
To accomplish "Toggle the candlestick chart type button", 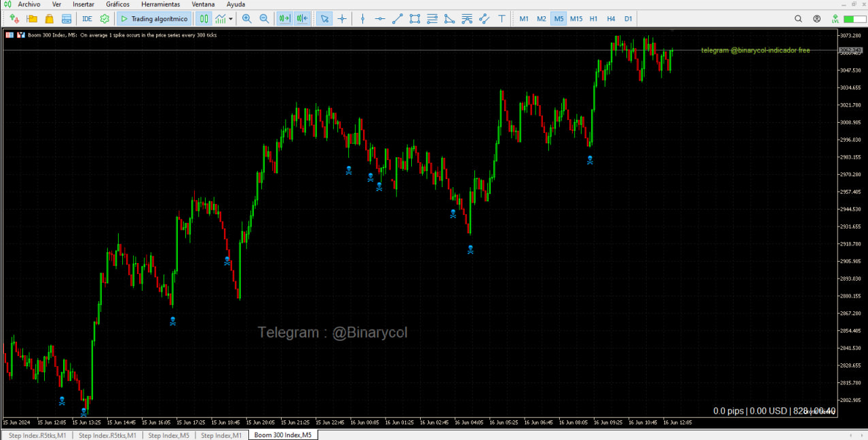I will pyautogui.click(x=204, y=19).
